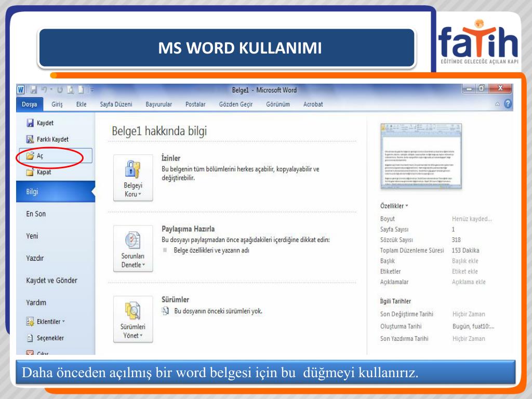Click the Word application icon in title bar
The image size is (532, 399).
[x=20, y=89]
